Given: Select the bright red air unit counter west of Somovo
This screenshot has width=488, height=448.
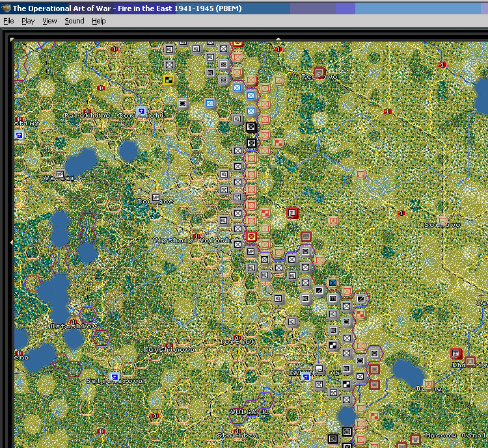Looking at the screenshot, I should click(x=292, y=213).
